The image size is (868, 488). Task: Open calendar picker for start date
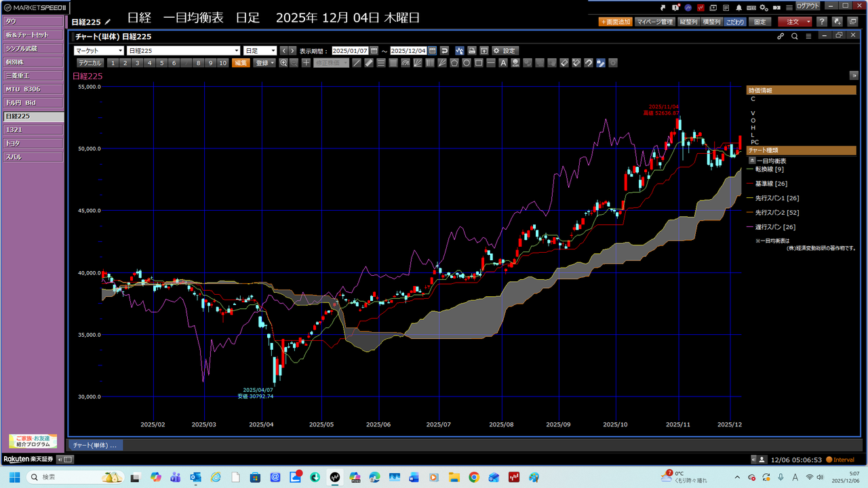click(374, 51)
